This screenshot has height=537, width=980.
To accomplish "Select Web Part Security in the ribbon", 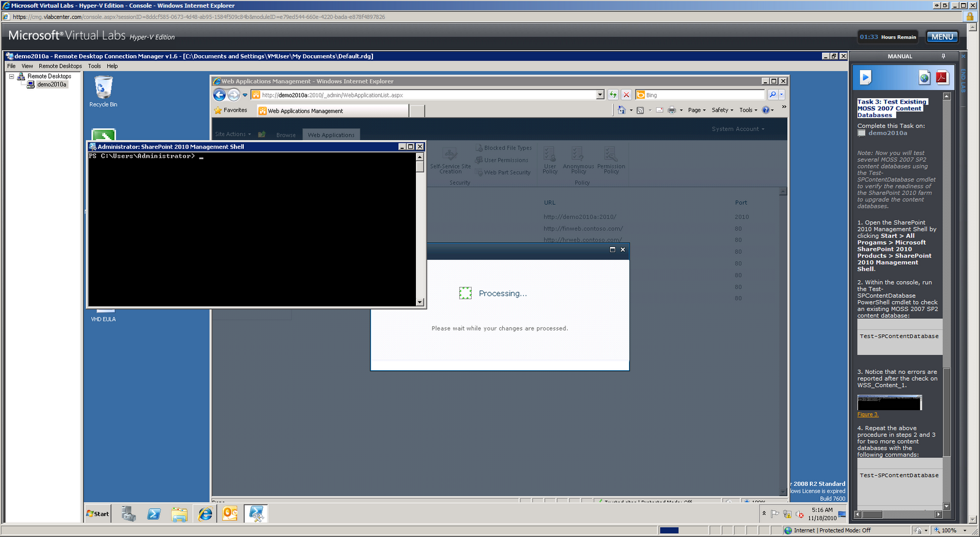I will [503, 172].
